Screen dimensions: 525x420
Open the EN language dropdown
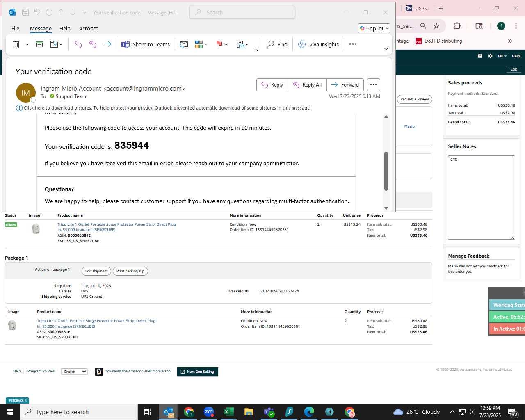point(502,56)
